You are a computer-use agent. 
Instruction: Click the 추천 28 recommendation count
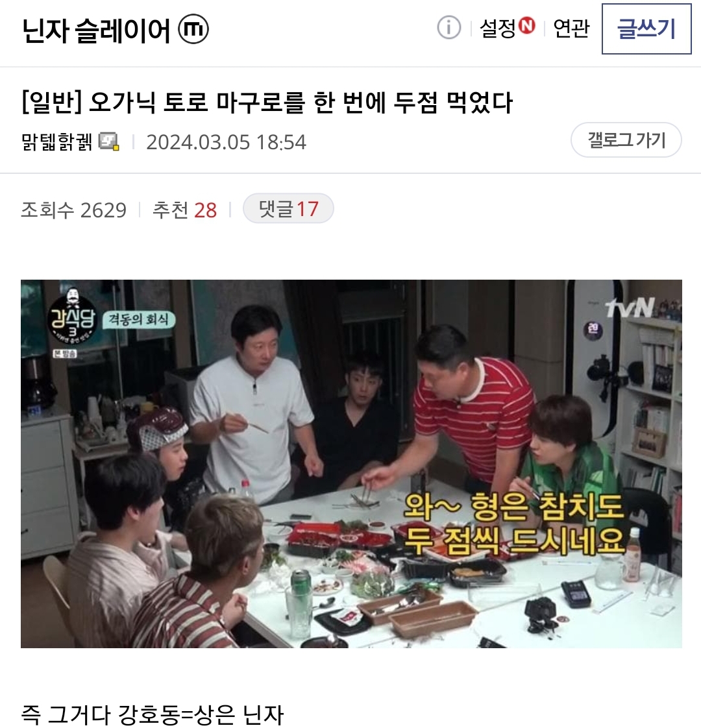click(x=184, y=210)
